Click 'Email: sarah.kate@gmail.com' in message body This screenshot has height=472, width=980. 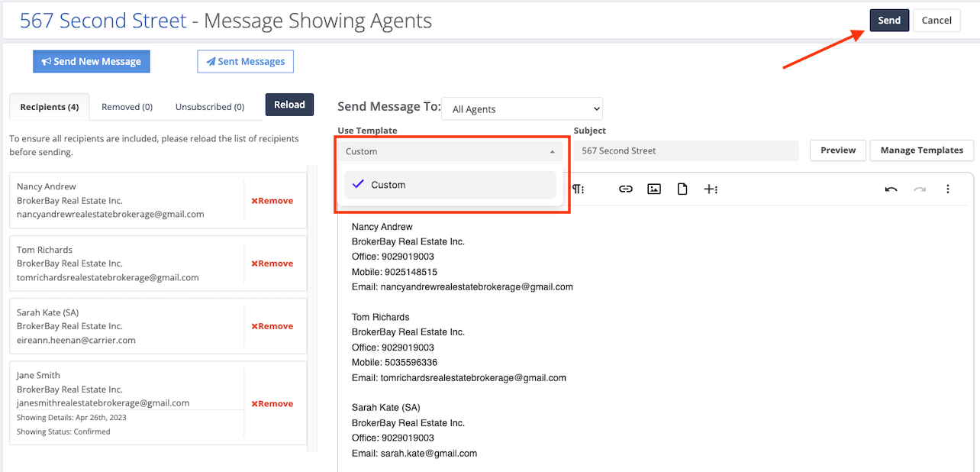tap(414, 454)
